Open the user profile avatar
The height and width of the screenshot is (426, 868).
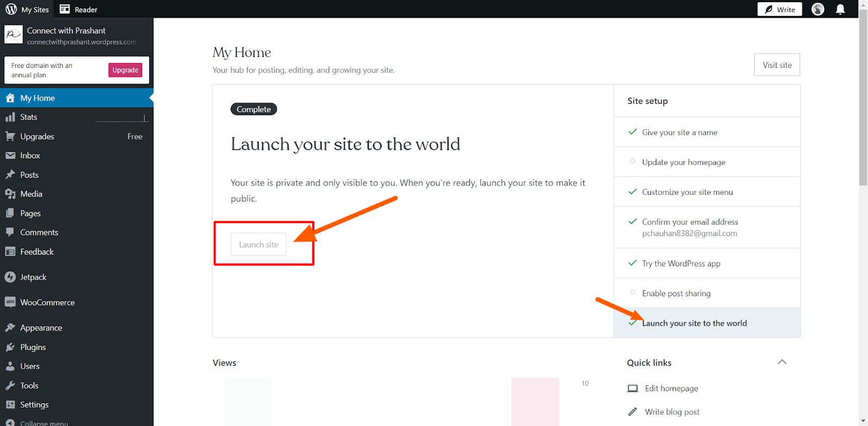point(818,9)
